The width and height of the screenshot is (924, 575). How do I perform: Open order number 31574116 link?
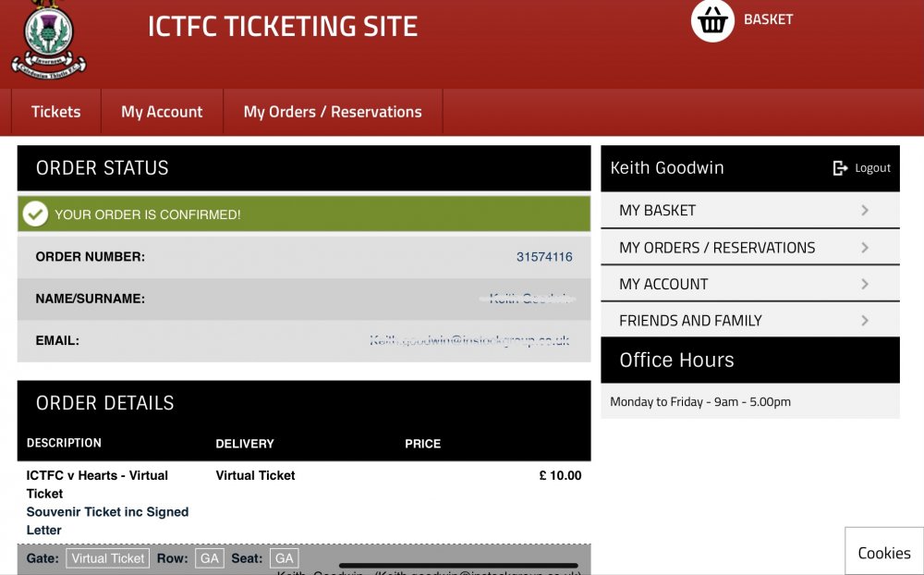click(544, 257)
